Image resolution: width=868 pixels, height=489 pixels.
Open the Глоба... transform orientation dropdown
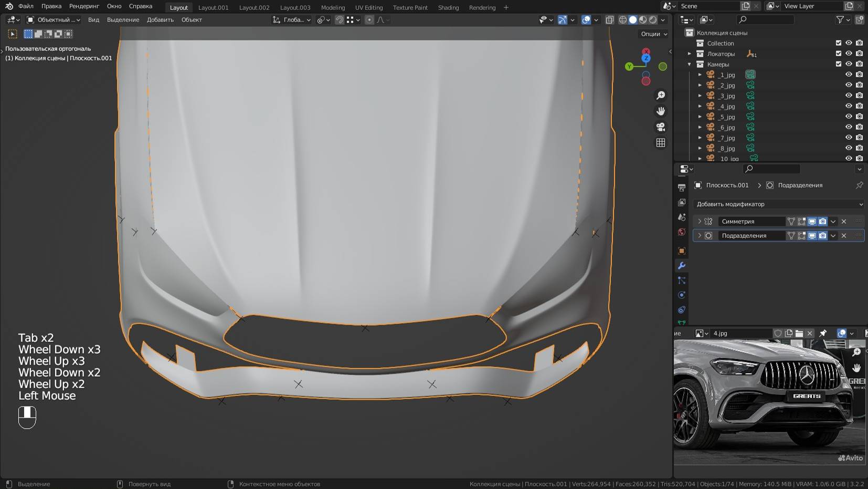(x=292, y=20)
